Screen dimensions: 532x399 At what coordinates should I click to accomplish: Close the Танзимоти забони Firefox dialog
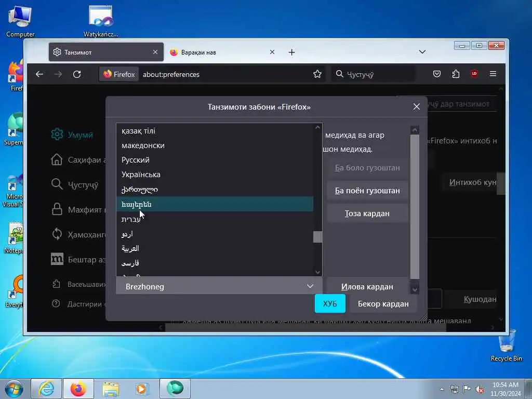(x=417, y=107)
